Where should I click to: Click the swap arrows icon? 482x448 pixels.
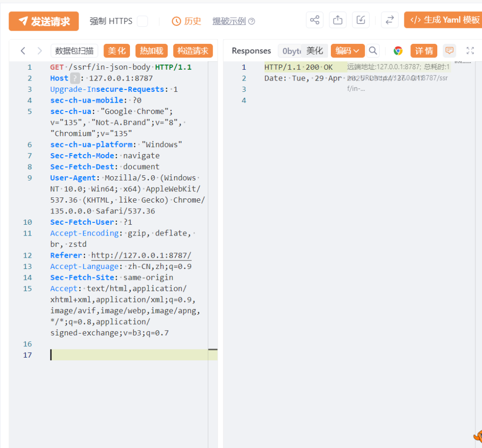point(389,20)
